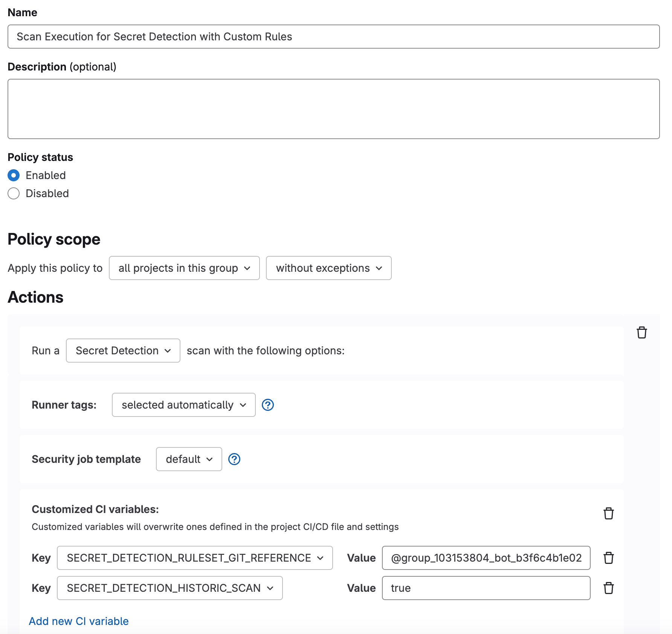Delete the SECRET_DETECTION_RULESET_GIT_REFERENCE variable row
This screenshot has height=634, width=672.
coord(608,558)
